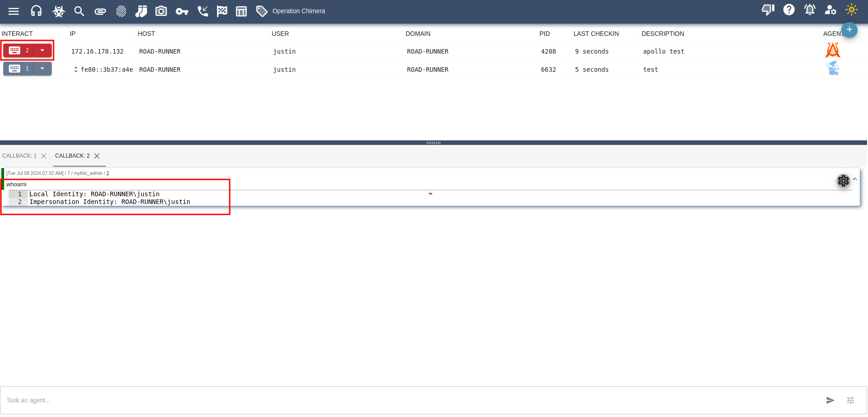Sort by PID column header

544,34
